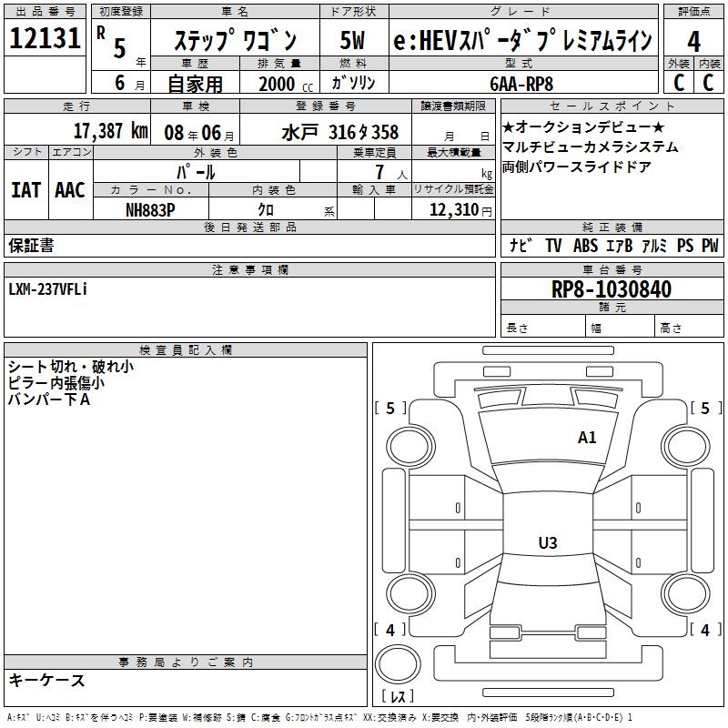The height and width of the screenshot is (728, 728).
Task: Click the A1 scratch mark on car diagram
Action: tap(587, 438)
